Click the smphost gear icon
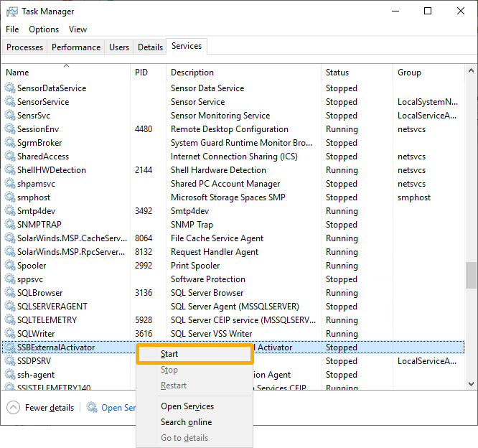Screen dimensions: 478x448 [10, 197]
